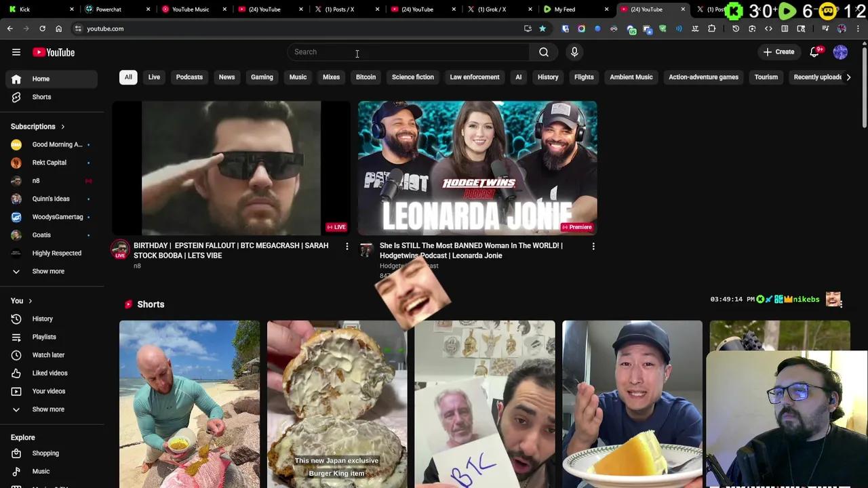The image size is (868, 488).
Task: Select the Ambient Music filter chip
Action: (631, 77)
